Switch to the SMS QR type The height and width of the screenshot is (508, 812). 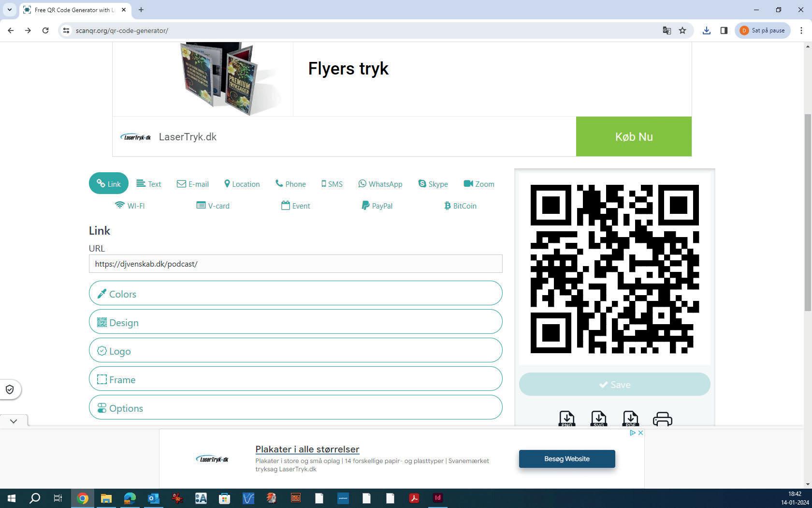(x=332, y=184)
